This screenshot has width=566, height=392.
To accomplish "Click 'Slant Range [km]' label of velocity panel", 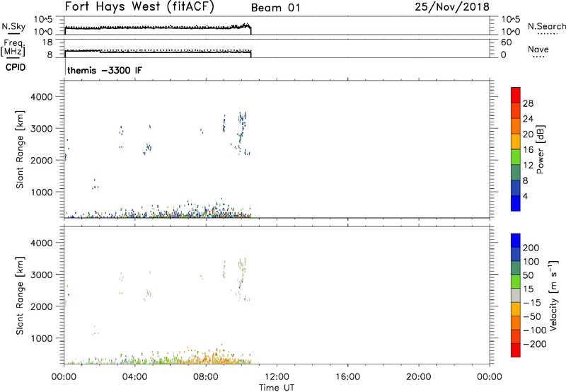I will 20,296.
